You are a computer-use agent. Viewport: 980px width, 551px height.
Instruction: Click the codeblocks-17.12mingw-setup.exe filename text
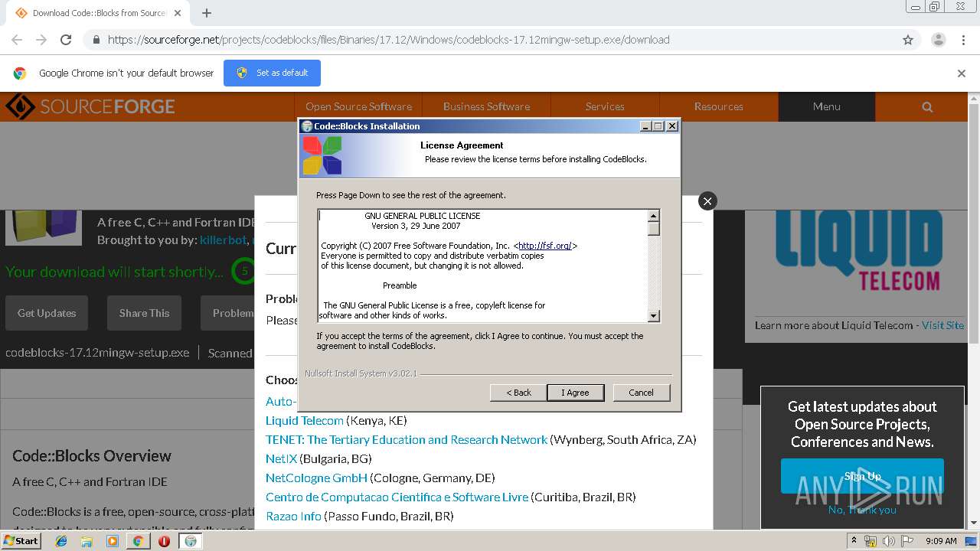tap(97, 353)
